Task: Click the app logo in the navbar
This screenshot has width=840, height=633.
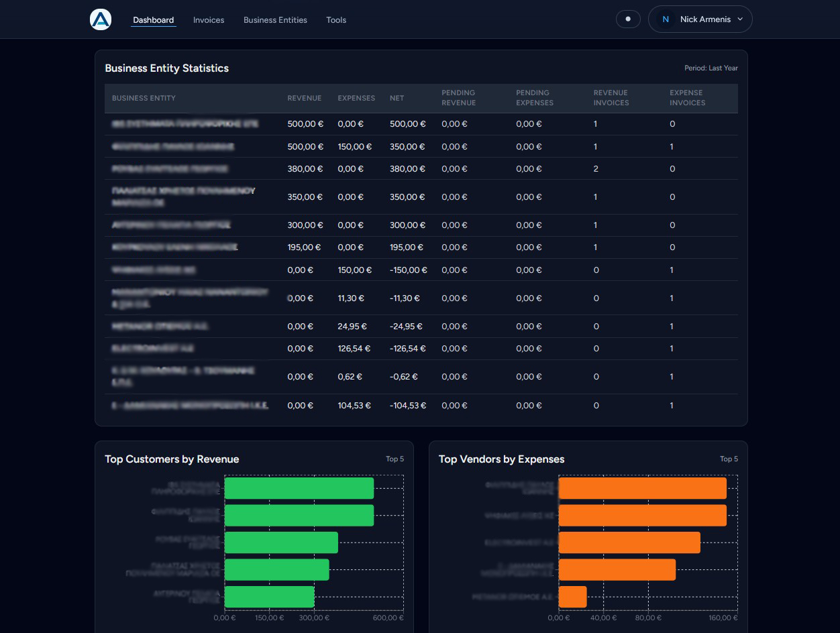Action: click(101, 20)
